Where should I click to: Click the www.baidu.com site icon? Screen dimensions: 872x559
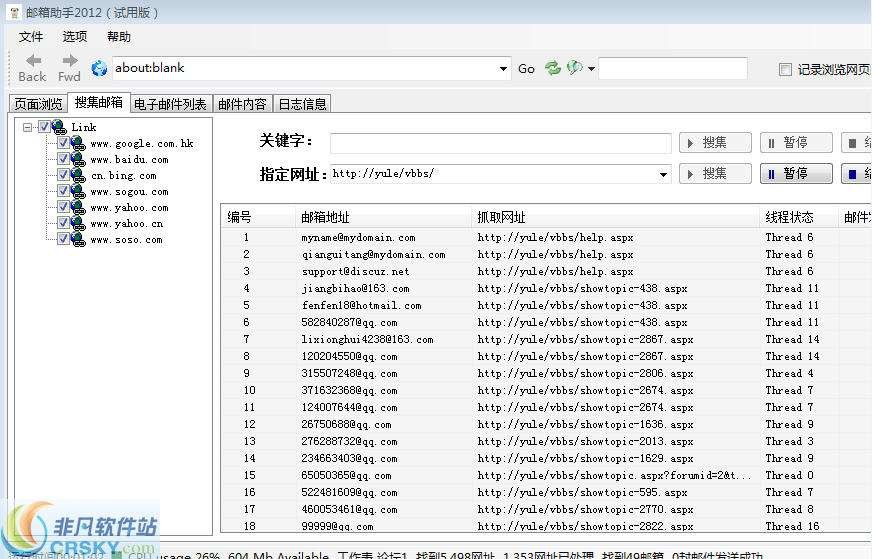pyautogui.click(x=78, y=160)
